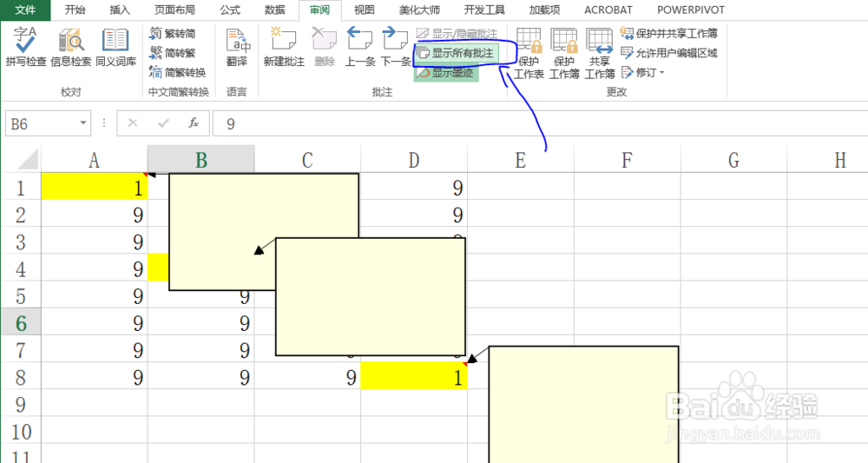
Task: Select column B header
Action: [201, 160]
